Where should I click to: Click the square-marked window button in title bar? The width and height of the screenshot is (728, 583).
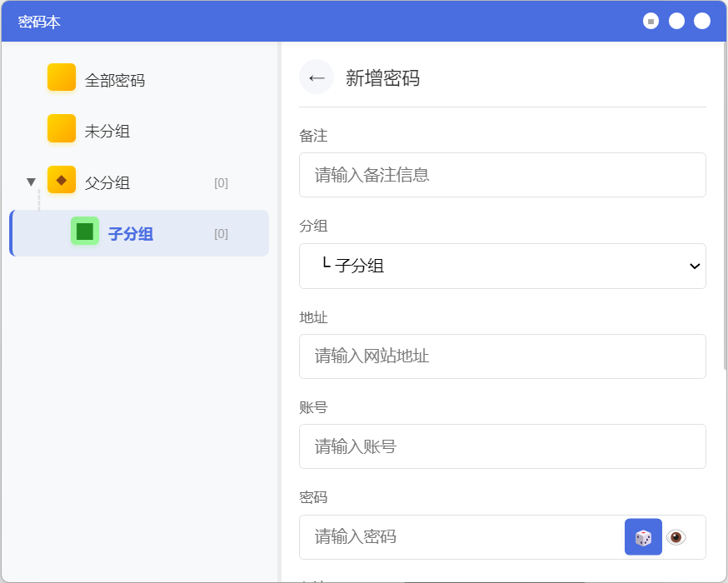(x=651, y=21)
